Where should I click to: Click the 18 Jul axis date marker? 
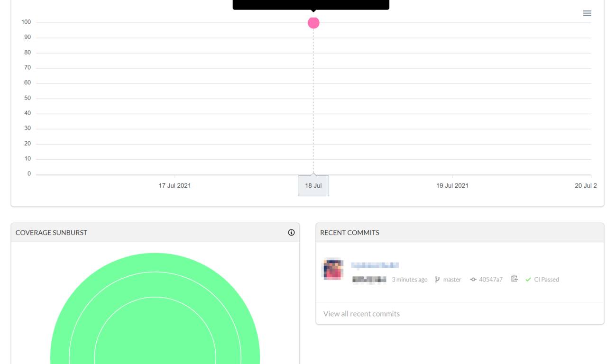(313, 186)
